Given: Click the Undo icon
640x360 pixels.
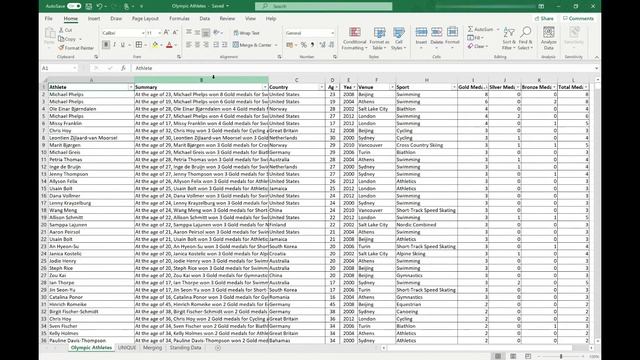Looking at the screenshot, I should pos(99,6).
